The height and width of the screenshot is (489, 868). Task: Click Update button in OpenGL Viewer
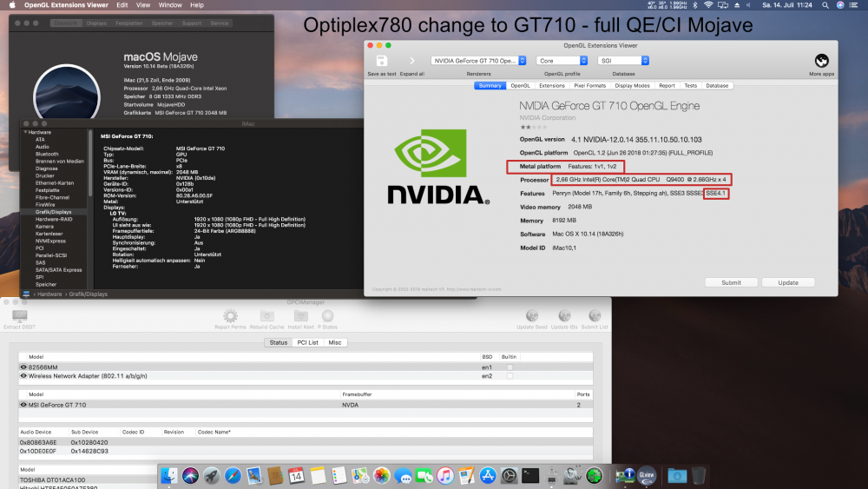pos(788,282)
